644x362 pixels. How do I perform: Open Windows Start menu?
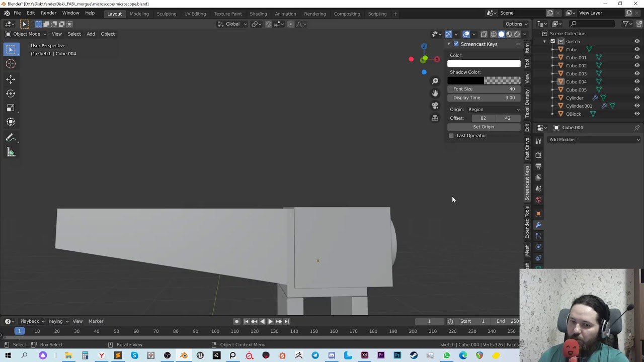coord(8,355)
